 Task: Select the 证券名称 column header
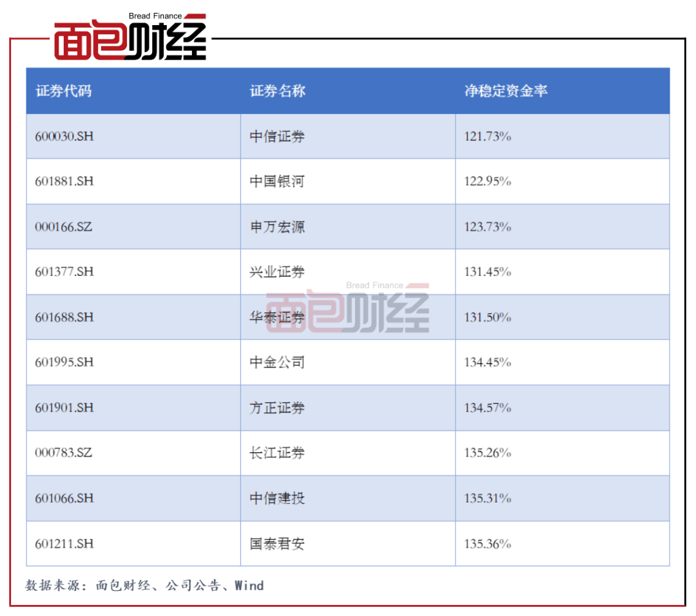277,91
